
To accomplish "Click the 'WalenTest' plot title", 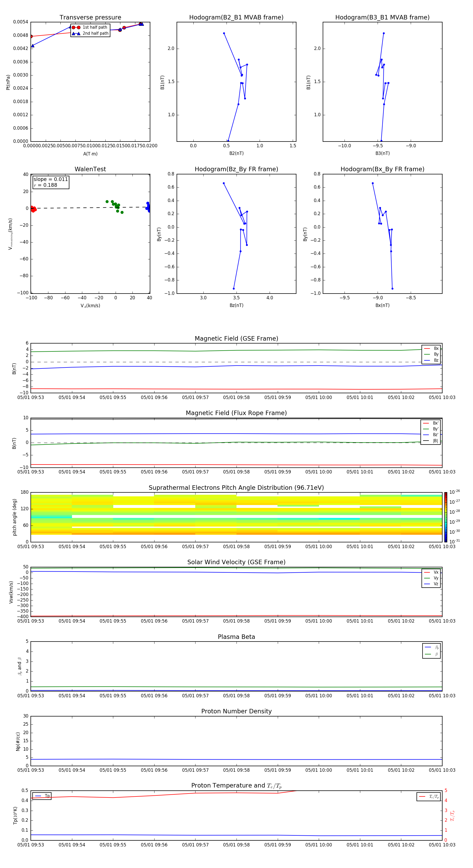I will click(x=90, y=169).
